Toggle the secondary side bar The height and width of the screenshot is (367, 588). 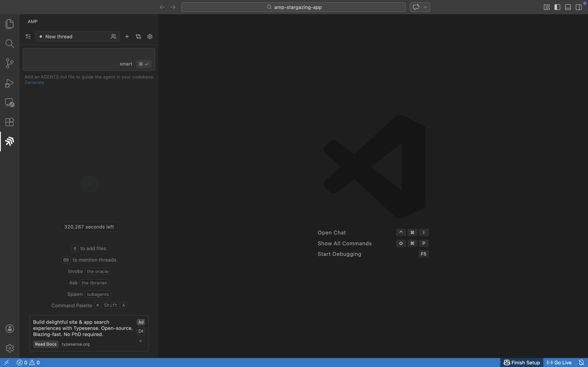[x=579, y=7]
